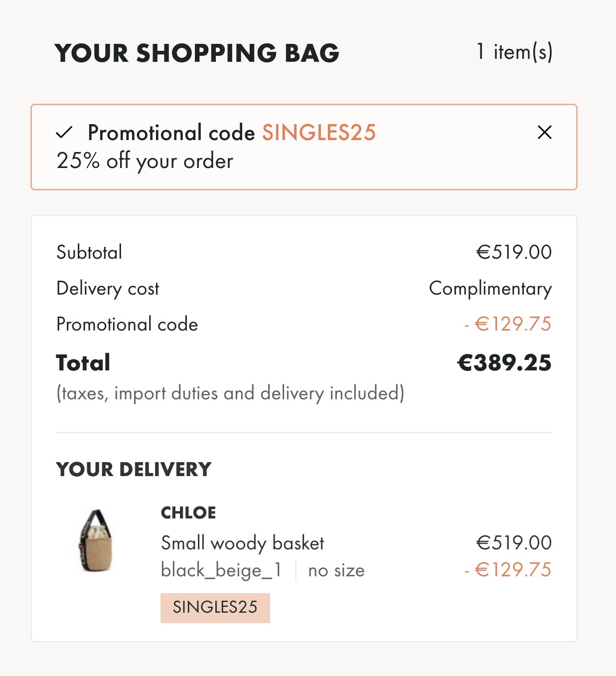Image resolution: width=616 pixels, height=676 pixels.
Task: Click the YOUR SHOPPING BAG heading
Action: [197, 53]
